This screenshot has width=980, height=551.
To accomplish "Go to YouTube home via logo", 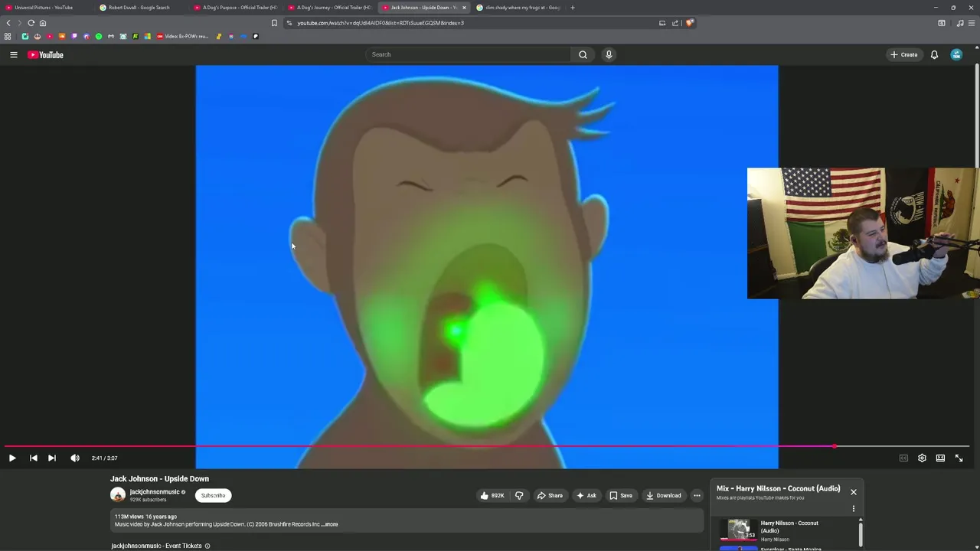I will (x=46, y=54).
